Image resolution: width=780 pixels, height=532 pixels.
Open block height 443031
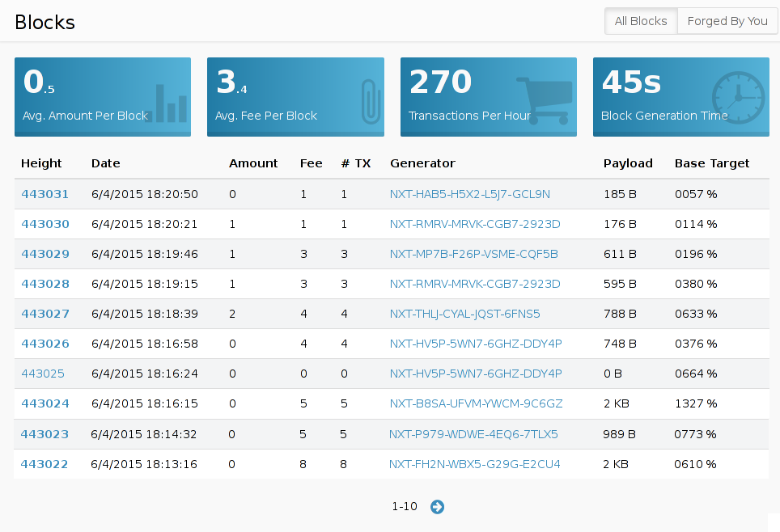click(45, 194)
